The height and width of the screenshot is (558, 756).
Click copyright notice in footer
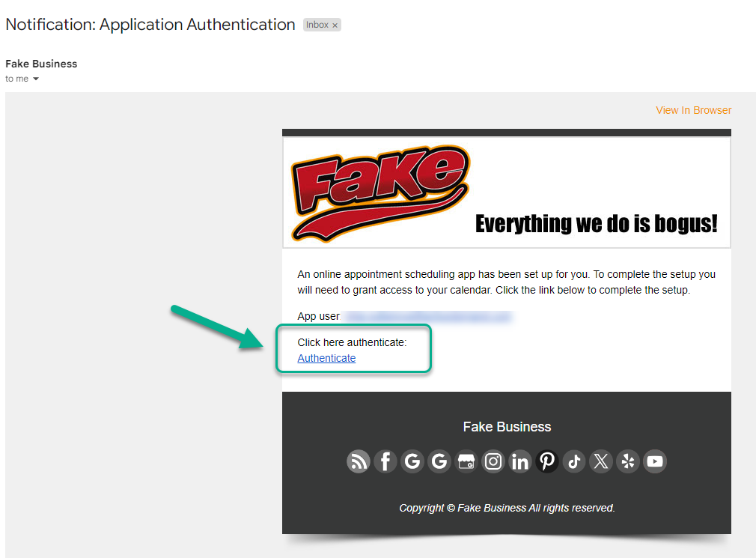[507, 508]
